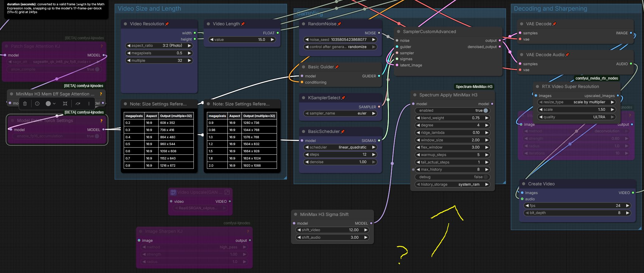Collapse SamplerCustomAdvanced node via title dot
This screenshot has width=644, height=273.
398,32
